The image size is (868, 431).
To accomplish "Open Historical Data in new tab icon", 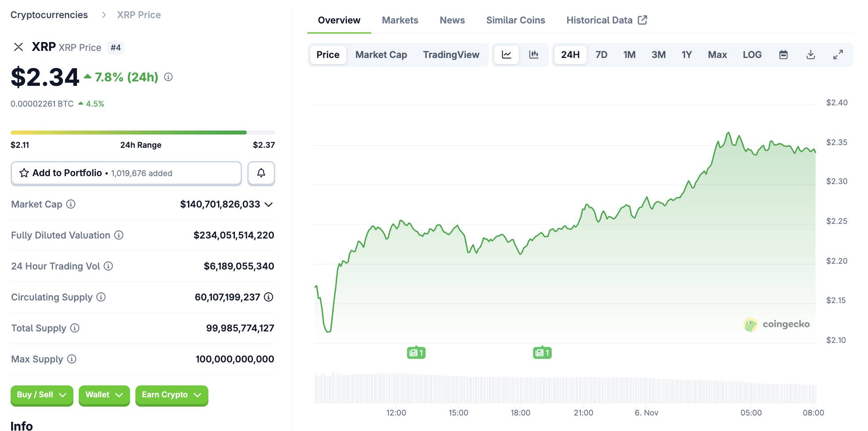I will pyautogui.click(x=643, y=19).
